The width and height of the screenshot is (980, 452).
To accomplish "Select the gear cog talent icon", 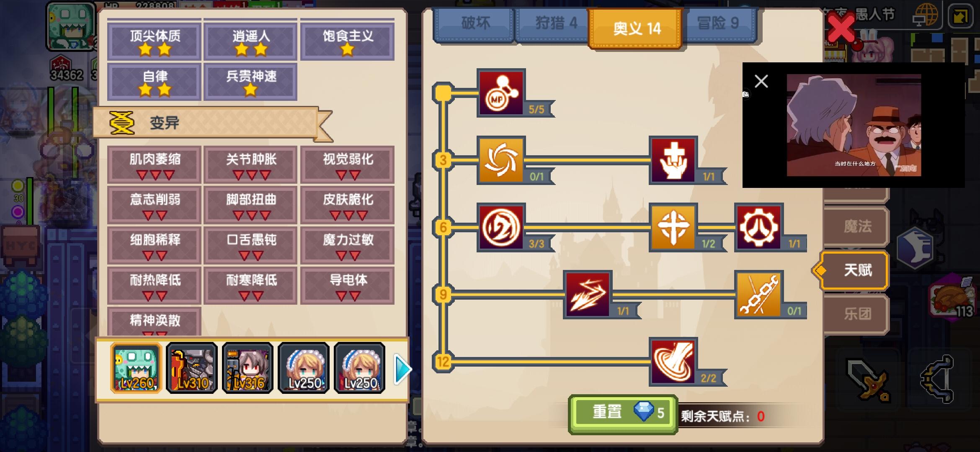I will point(759,227).
